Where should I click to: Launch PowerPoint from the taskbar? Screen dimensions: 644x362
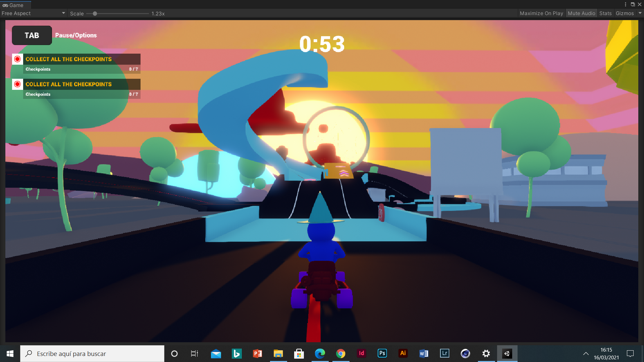(257, 353)
